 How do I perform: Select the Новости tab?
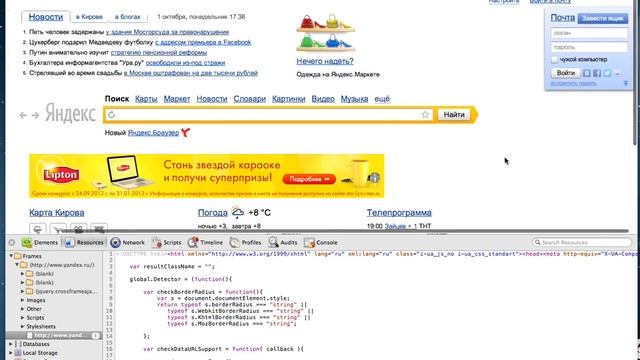46,17
